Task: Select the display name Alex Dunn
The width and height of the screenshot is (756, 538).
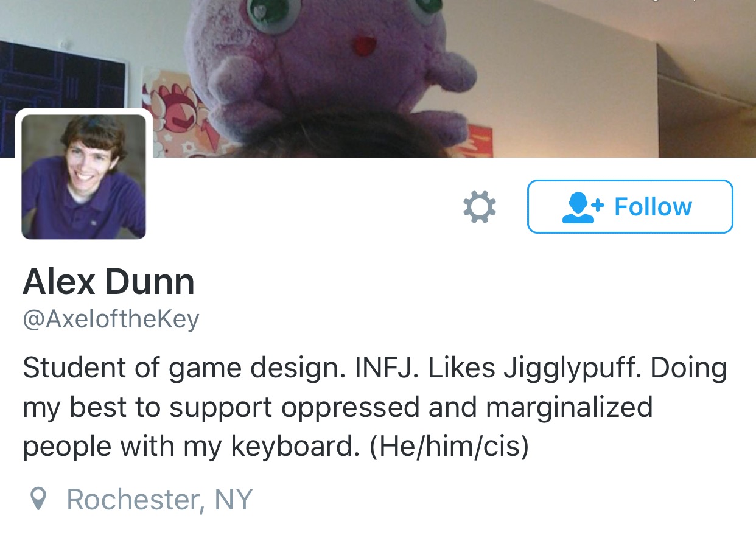Action: pos(109,282)
